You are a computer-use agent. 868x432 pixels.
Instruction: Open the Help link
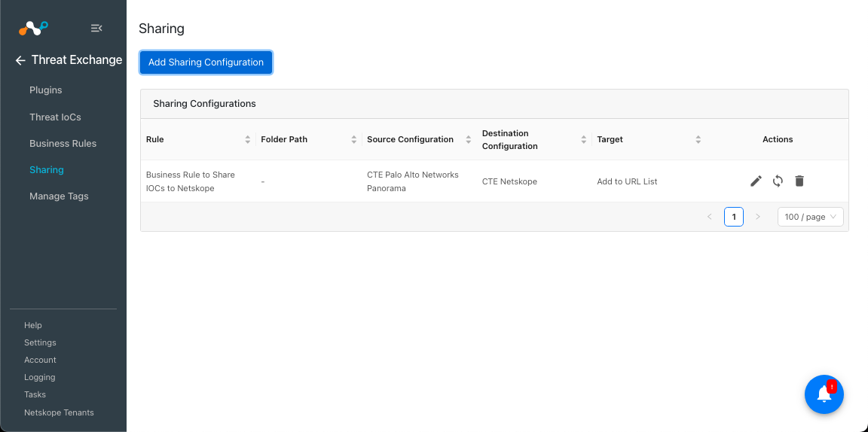click(32, 325)
